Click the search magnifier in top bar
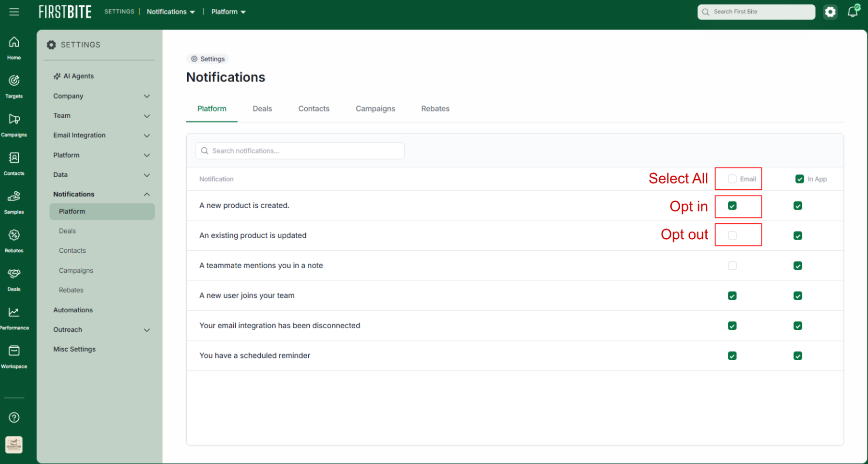868x464 pixels. click(x=705, y=12)
